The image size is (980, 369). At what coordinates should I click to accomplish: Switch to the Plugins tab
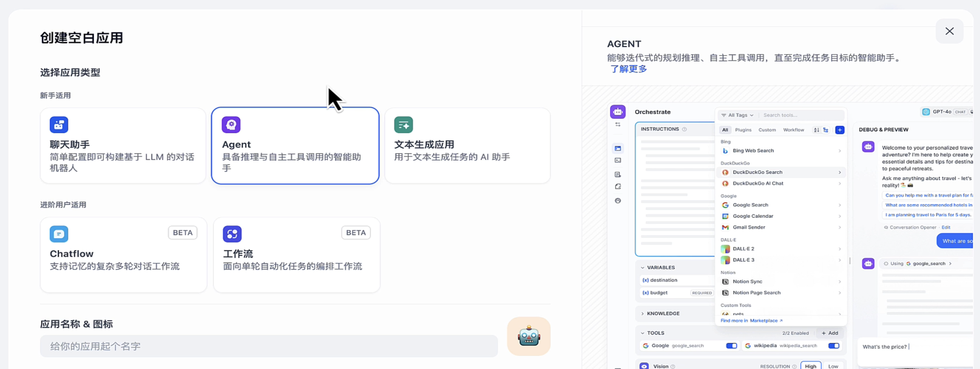tap(743, 130)
